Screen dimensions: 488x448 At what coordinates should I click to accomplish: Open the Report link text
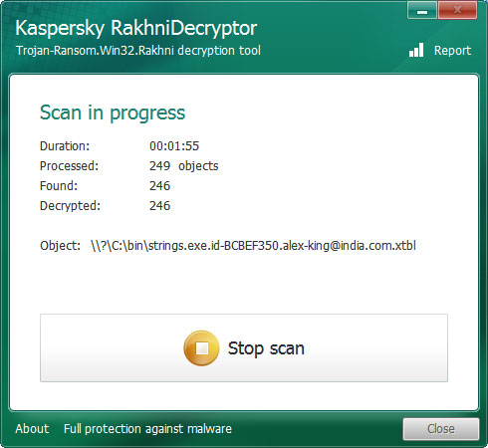(452, 51)
